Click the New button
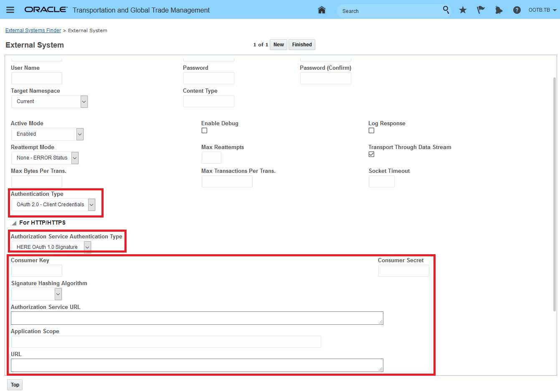560x392 pixels. [x=279, y=45]
